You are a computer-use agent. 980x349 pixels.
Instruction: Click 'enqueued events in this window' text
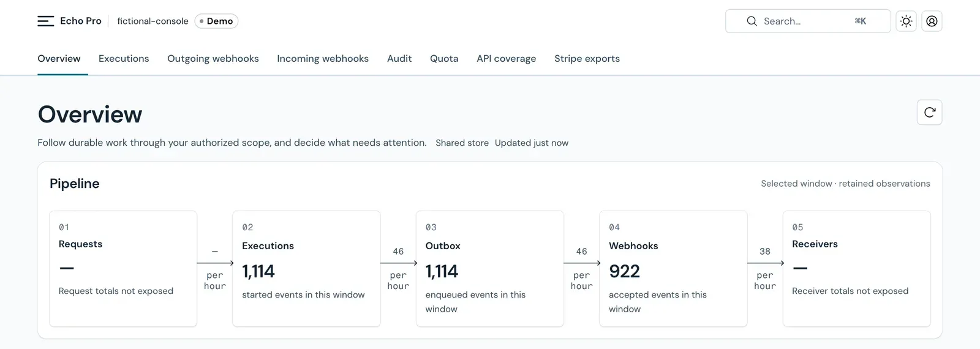point(475,302)
